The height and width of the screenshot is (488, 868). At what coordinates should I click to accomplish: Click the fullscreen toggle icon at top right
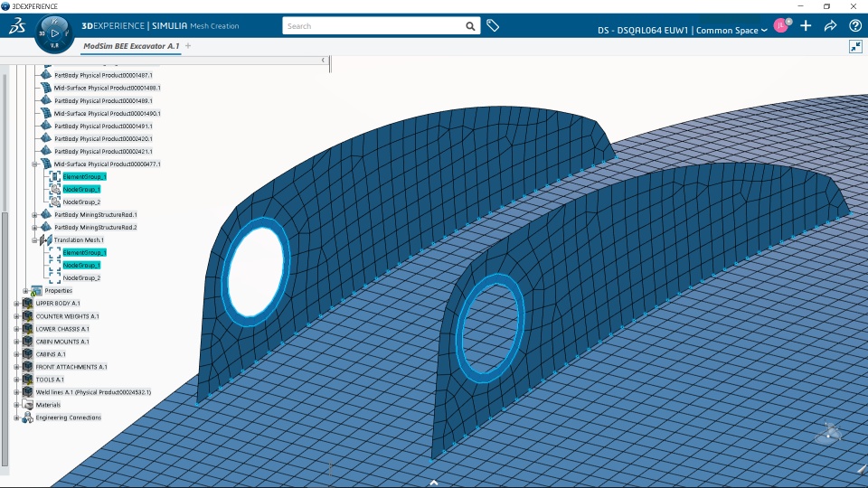pyautogui.click(x=856, y=46)
